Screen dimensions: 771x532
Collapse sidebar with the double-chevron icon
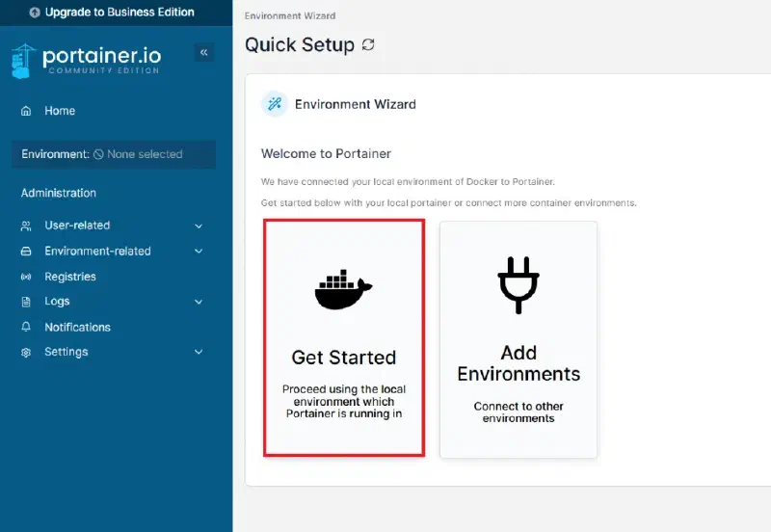[x=203, y=52]
